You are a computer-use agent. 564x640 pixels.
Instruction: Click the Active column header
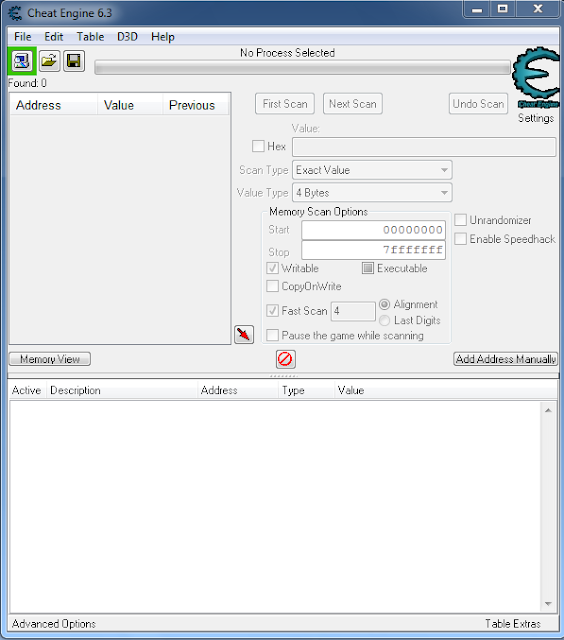[x=27, y=391]
